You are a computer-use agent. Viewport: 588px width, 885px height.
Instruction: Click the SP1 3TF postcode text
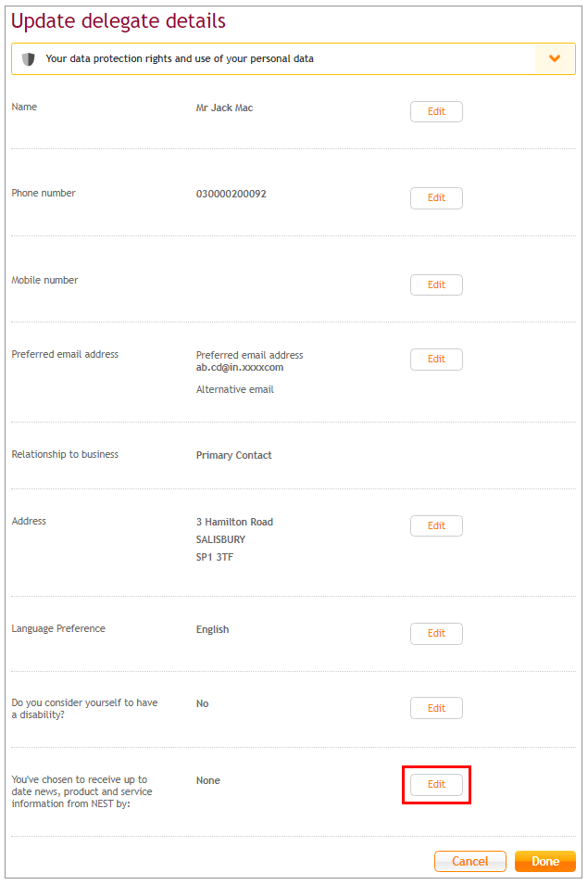pyautogui.click(x=214, y=557)
